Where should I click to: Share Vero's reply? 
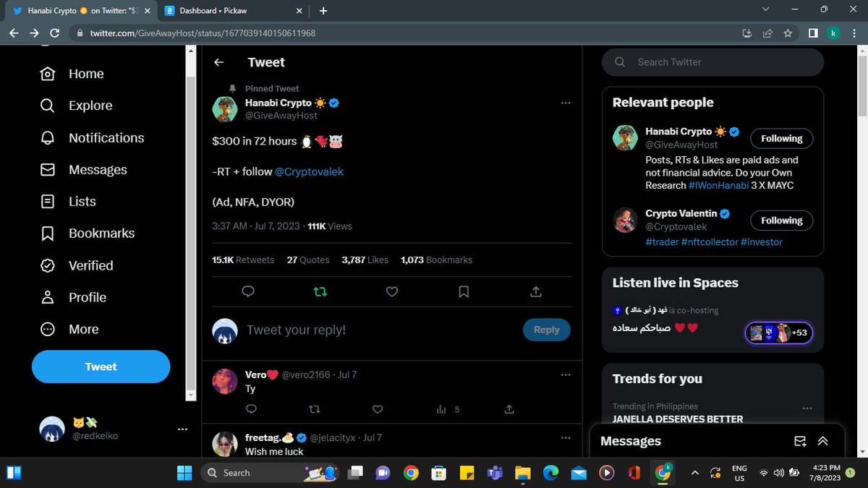coord(509,409)
